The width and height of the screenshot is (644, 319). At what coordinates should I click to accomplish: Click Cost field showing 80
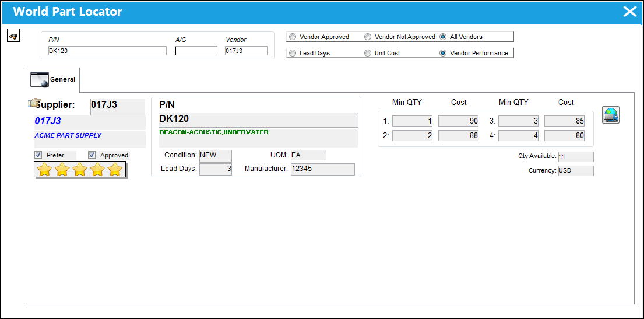pyautogui.click(x=564, y=136)
